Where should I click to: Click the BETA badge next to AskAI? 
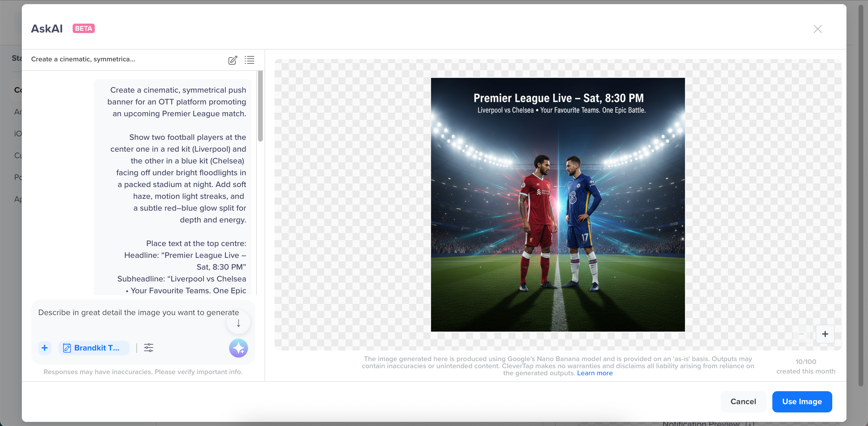[84, 28]
